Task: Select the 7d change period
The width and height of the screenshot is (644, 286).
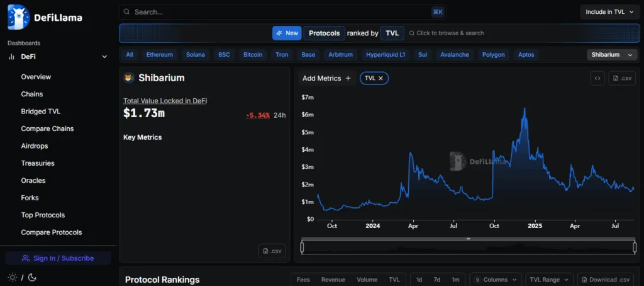Action: [x=436, y=280]
